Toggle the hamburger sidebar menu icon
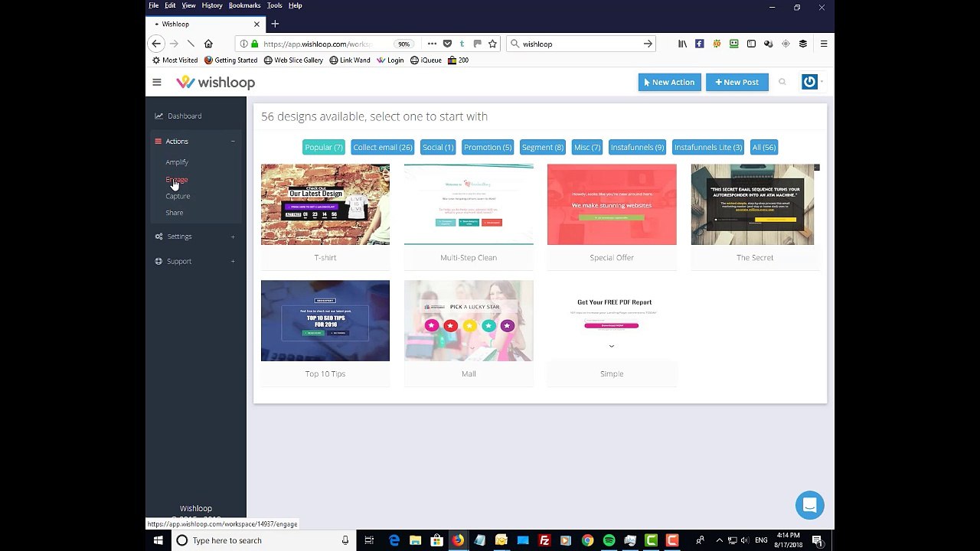Viewport: 980px width, 551px height. (x=157, y=82)
